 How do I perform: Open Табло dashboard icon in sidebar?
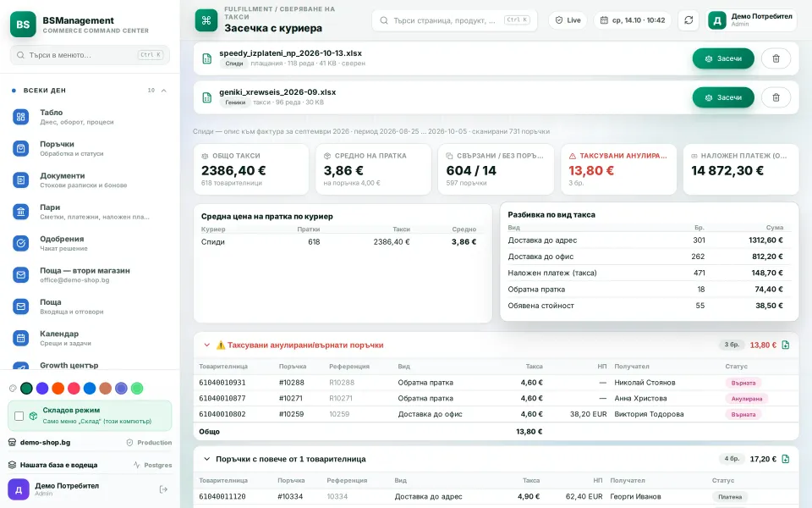[x=20, y=117]
